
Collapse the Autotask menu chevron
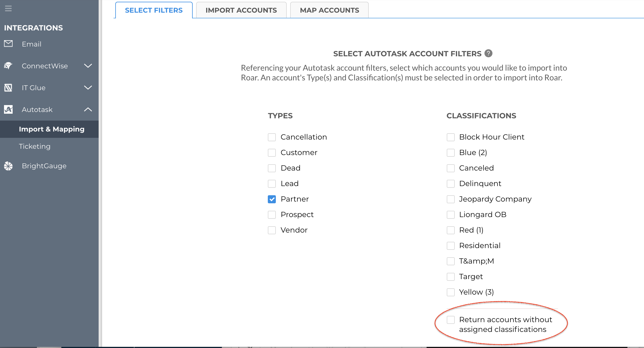pyautogui.click(x=88, y=109)
